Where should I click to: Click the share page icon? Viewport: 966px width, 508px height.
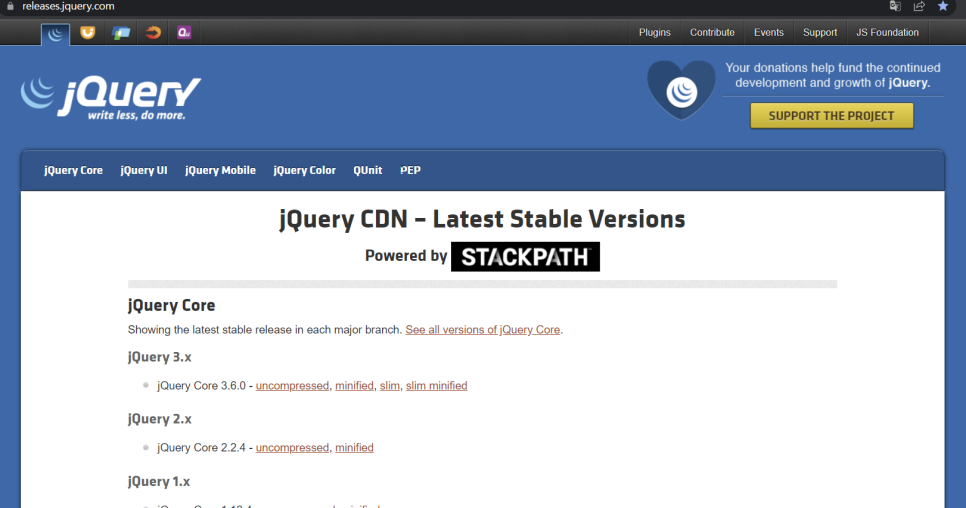tap(919, 6)
